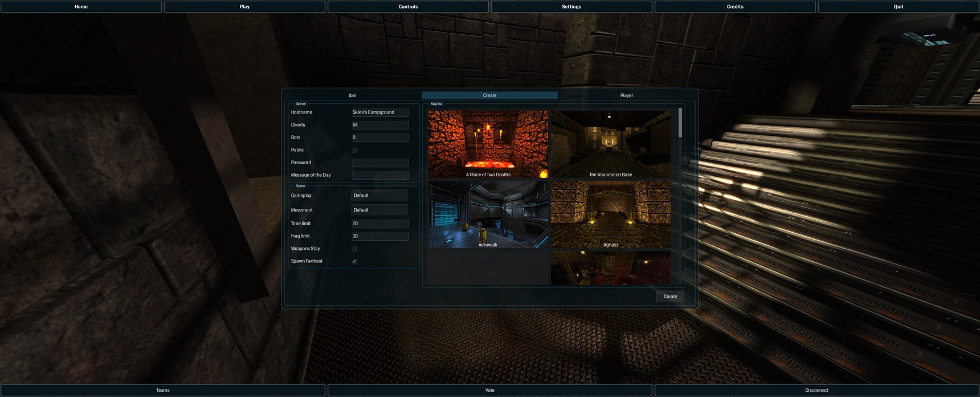Viewport: 980px width, 397px height.
Task: Click the Quit button in top bar
Action: click(x=899, y=6)
